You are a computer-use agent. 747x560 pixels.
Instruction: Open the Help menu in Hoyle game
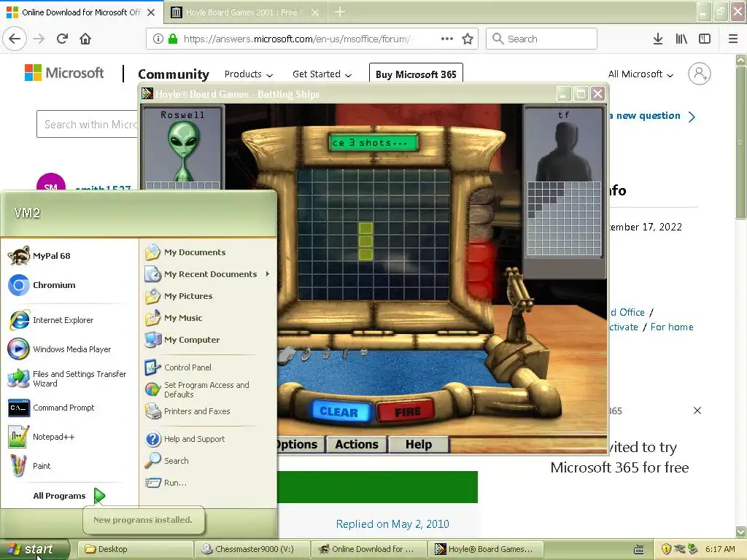pos(418,444)
